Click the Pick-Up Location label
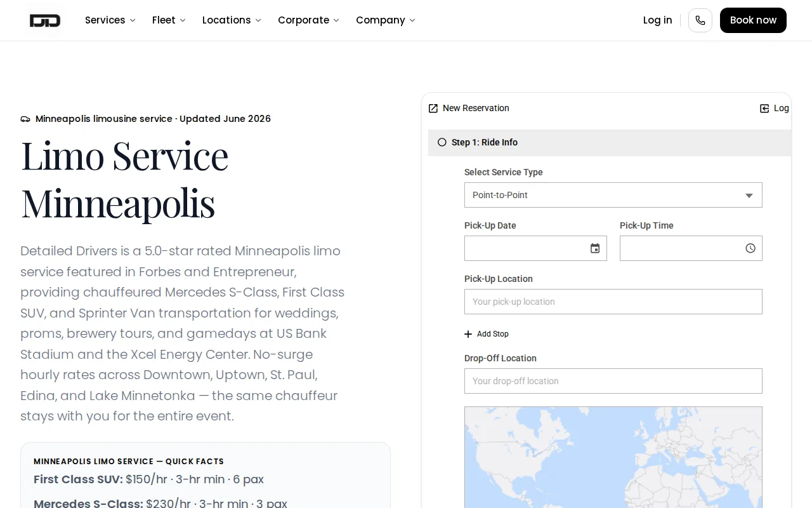This screenshot has width=812, height=508. [x=499, y=279]
